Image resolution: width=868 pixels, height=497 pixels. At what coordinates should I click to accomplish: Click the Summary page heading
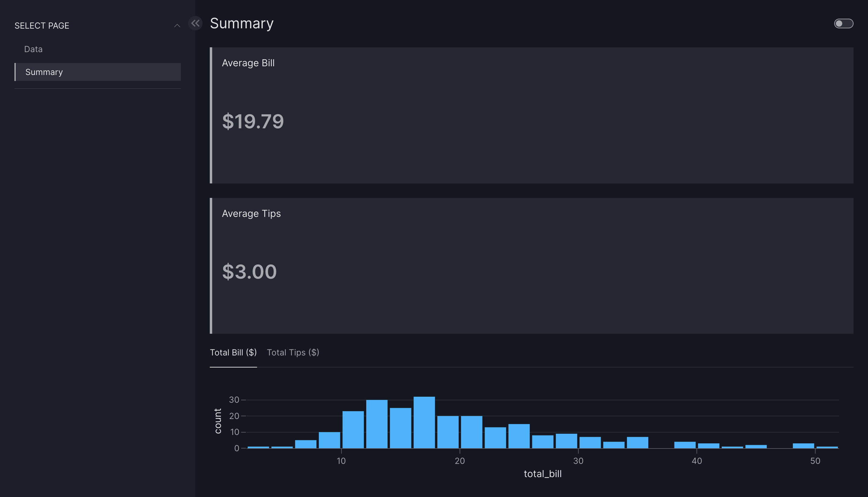(241, 23)
